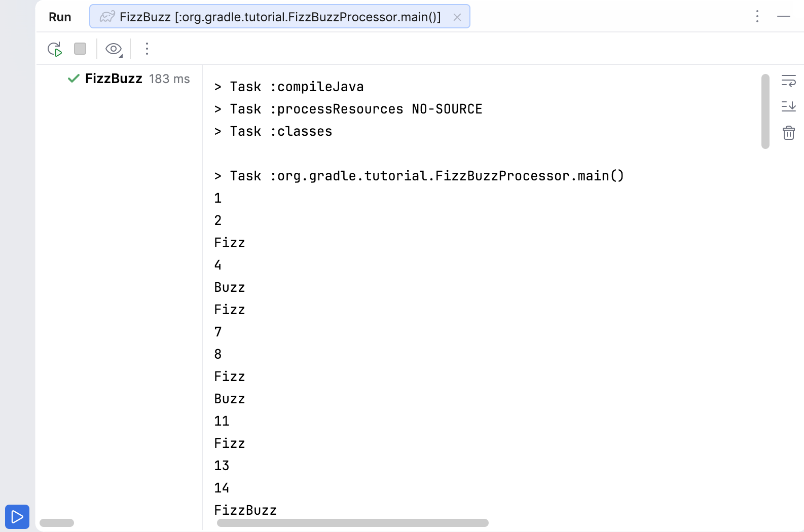Toggle the show-passed eye filter
804x532 pixels.
pyautogui.click(x=114, y=49)
